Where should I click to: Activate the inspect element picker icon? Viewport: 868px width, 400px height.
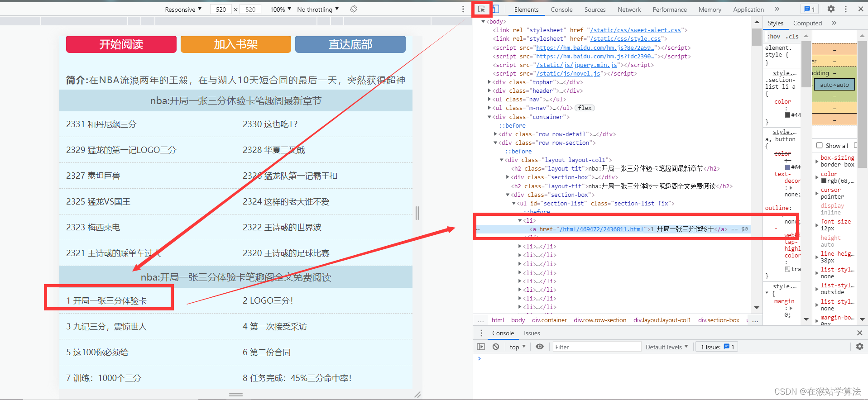(481, 9)
